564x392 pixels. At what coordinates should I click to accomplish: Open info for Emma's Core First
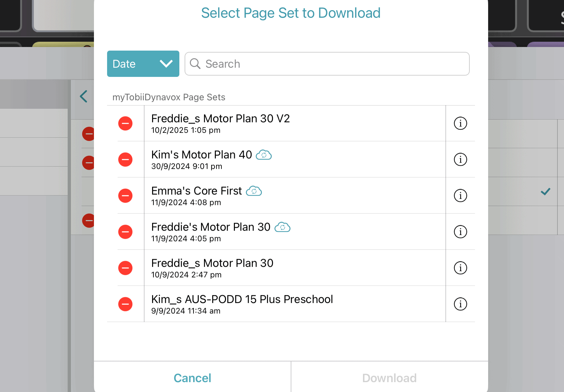click(x=460, y=196)
